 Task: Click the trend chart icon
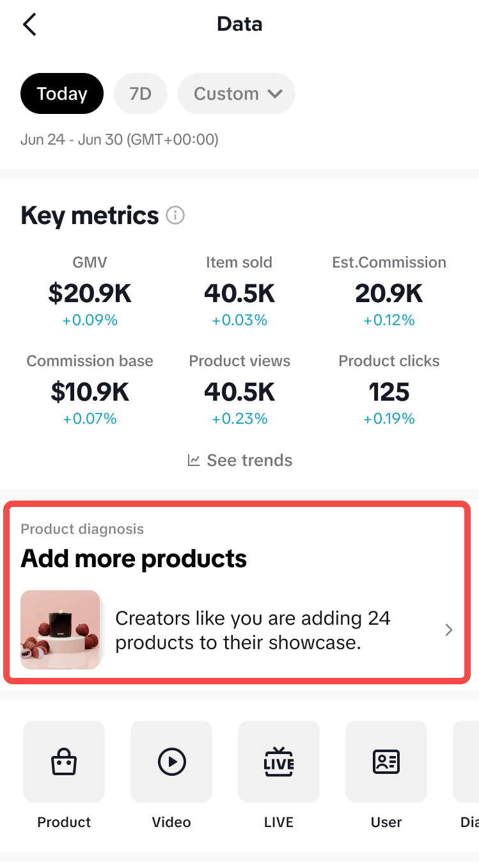[194, 460]
